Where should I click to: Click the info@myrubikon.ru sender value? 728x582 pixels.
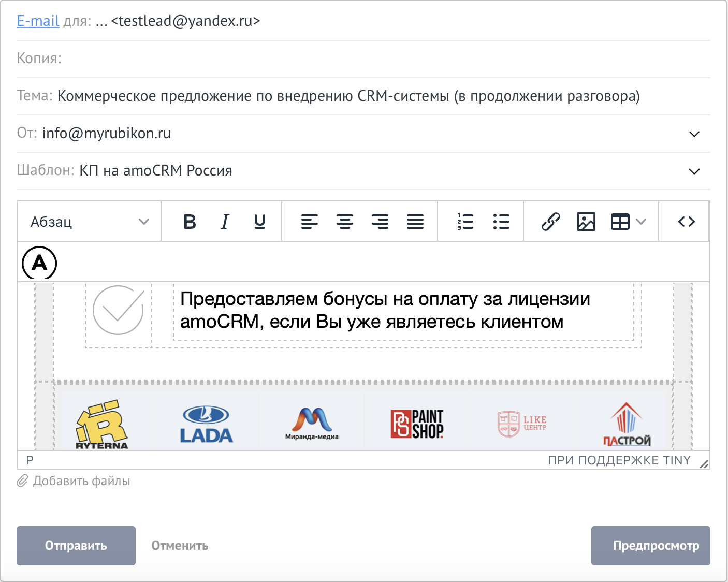pyautogui.click(x=107, y=133)
